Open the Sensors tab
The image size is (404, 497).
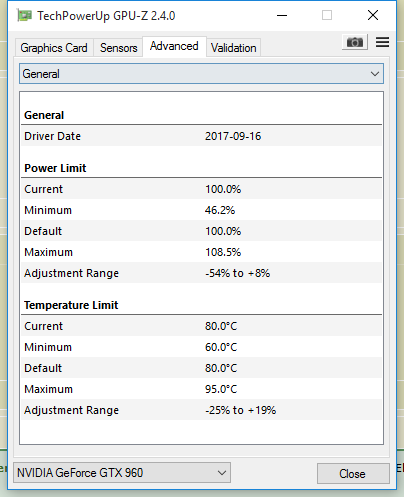point(118,48)
